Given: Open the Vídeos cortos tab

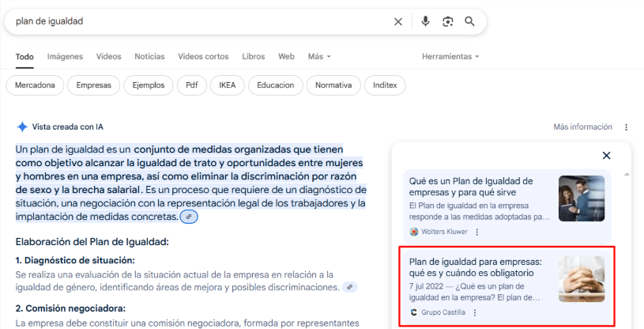Looking at the screenshot, I should 203,57.
